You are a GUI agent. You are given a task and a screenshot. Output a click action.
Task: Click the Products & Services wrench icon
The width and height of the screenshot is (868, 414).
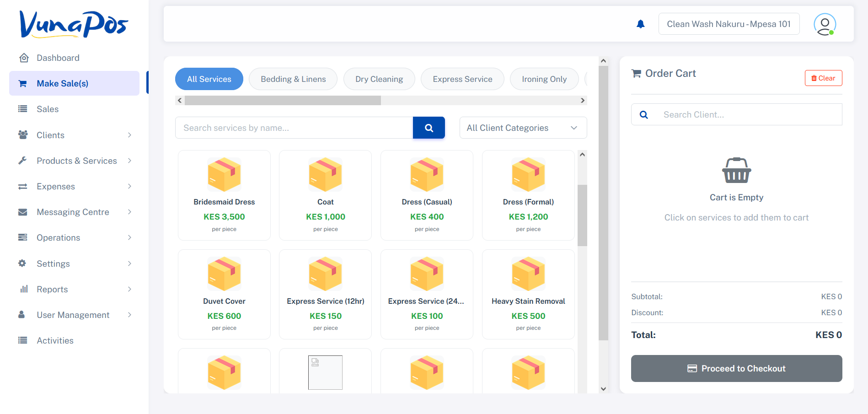pyautogui.click(x=22, y=161)
